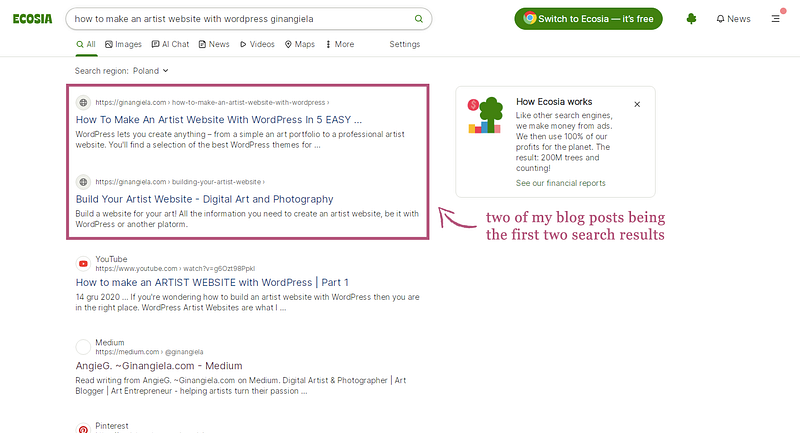Close the How Ecosia works card
This screenshot has height=433, width=800.
637,104
